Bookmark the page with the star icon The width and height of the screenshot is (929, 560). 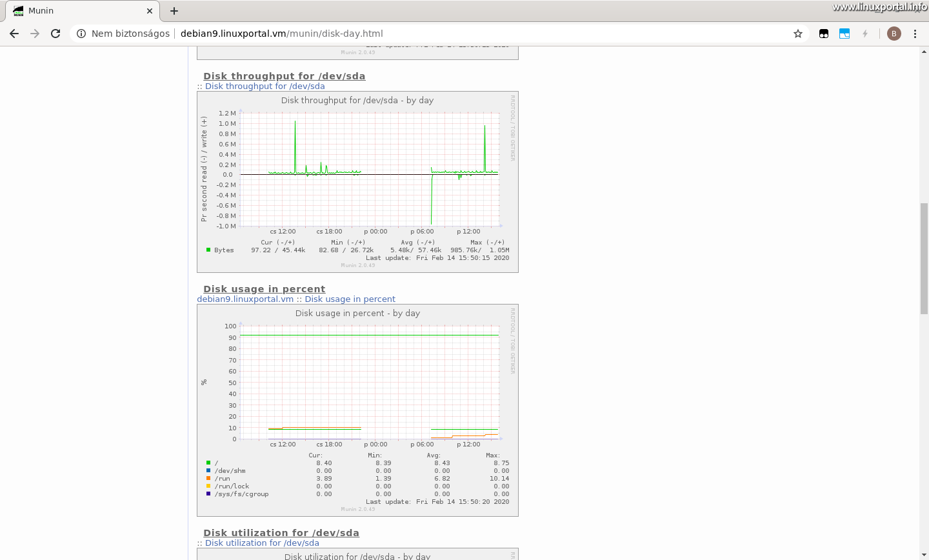tap(798, 34)
